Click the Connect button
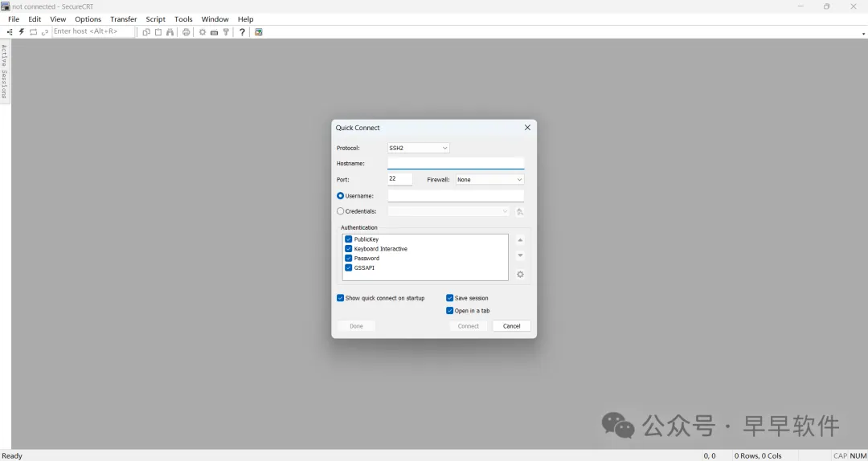This screenshot has width=868, height=461. pyautogui.click(x=469, y=326)
